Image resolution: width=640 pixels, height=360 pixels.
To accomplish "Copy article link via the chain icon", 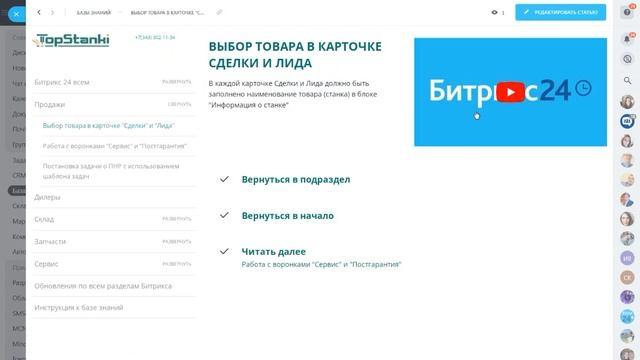I will click(219, 12).
